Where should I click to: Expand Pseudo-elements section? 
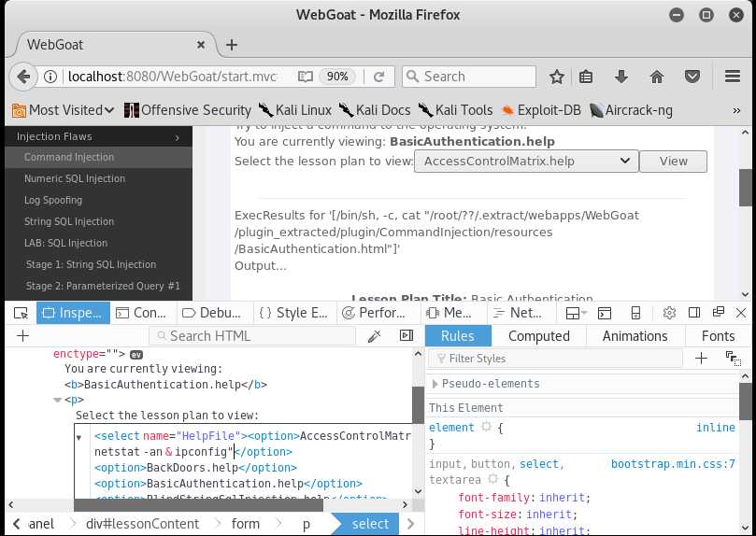[435, 384]
